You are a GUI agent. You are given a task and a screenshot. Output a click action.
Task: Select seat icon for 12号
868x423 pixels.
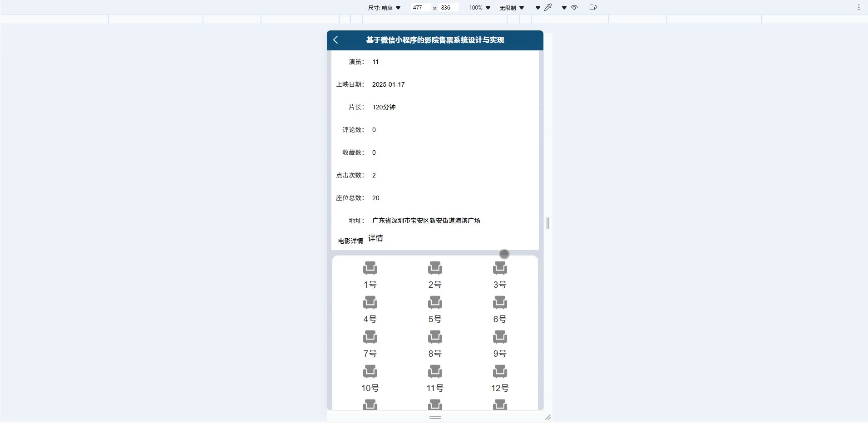coord(500,371)
